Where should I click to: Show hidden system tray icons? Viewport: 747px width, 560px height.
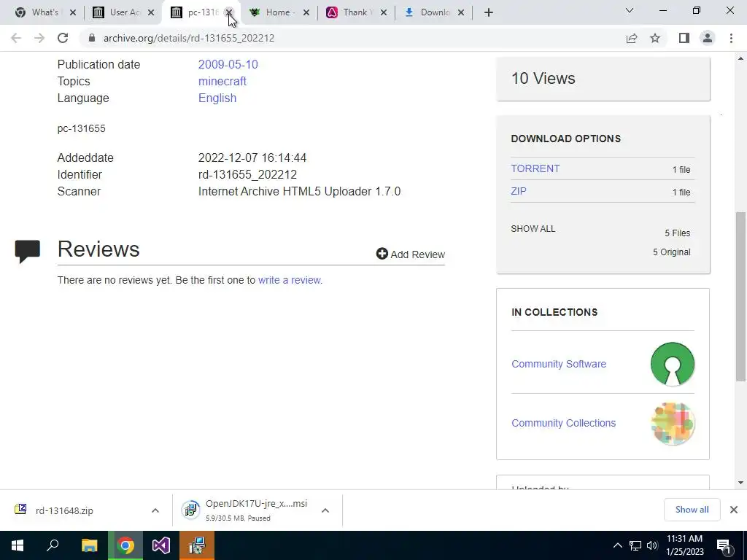[617, 545]
